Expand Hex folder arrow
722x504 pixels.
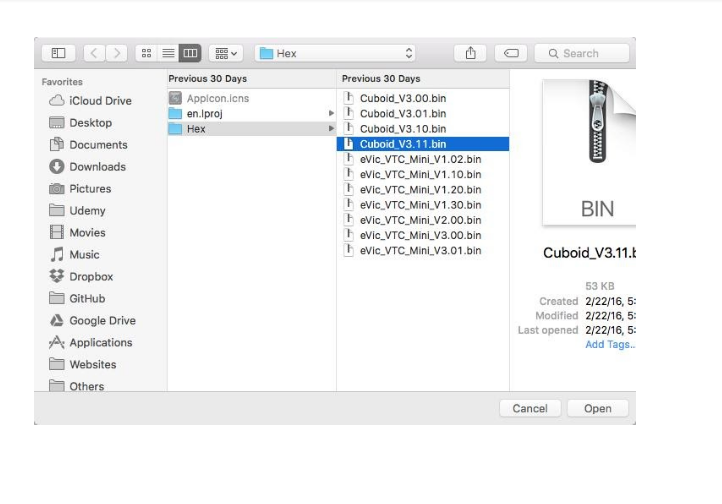331,128
